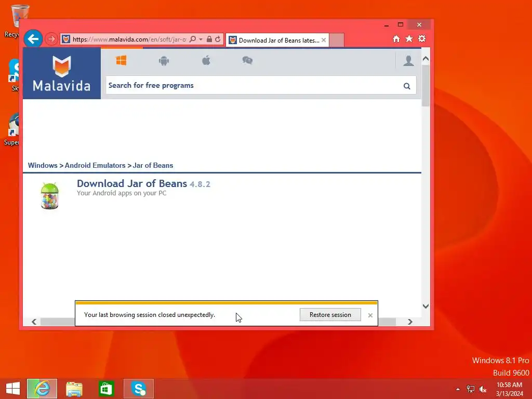532x399 pixels.
Task: Click the muted volume tray icon
Action: click(483, 389)
